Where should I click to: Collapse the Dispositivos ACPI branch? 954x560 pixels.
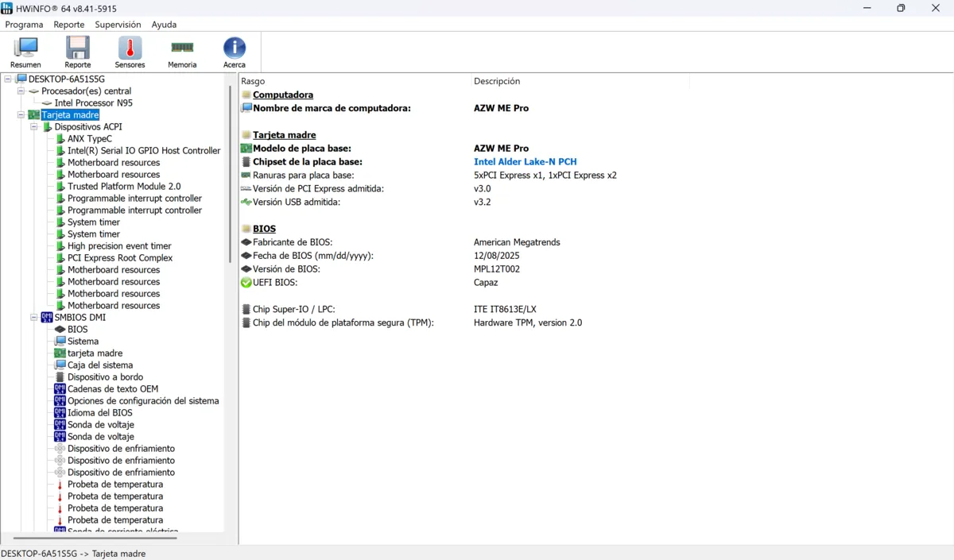[x=34, y=127]
